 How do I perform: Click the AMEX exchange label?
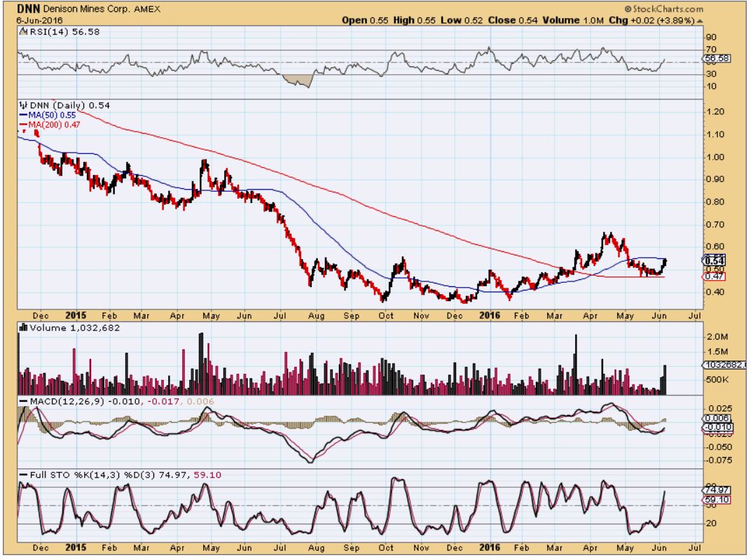(147, 9)
